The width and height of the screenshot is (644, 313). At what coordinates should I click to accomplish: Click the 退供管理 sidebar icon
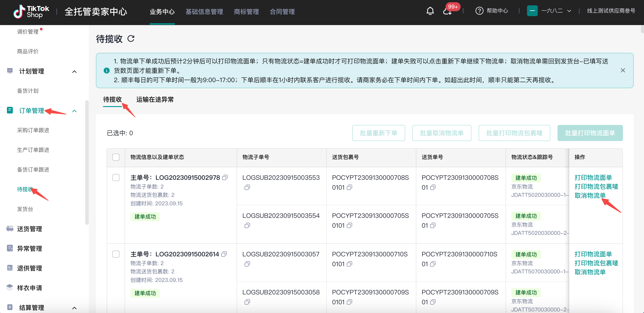coord(10,268)
